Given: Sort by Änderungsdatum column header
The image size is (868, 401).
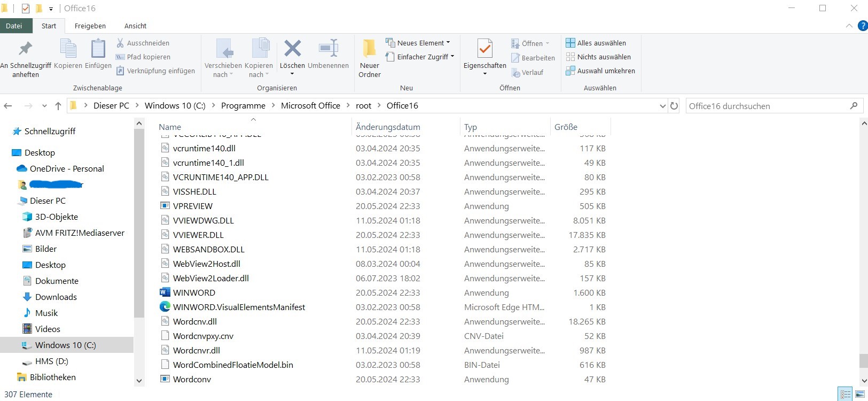Looking at the screenshot, I should 388,127.
